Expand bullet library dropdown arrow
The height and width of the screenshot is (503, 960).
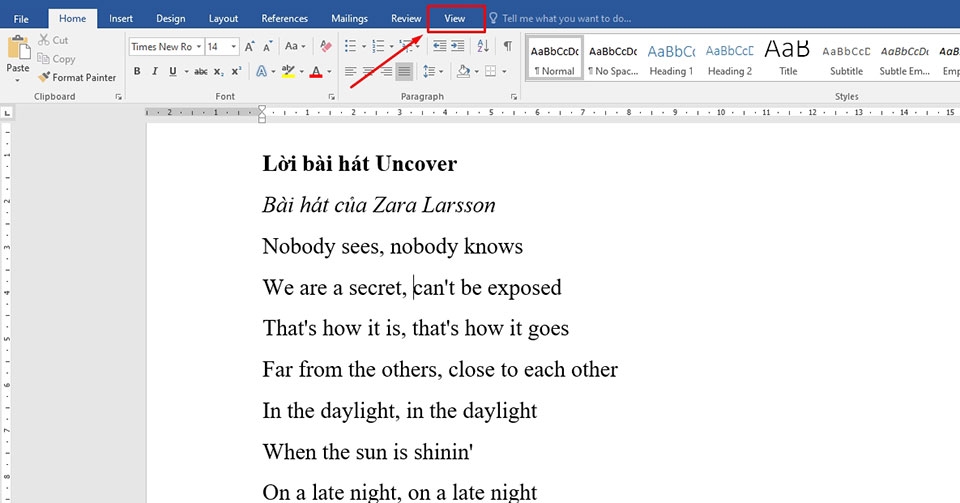pos(364,47)
